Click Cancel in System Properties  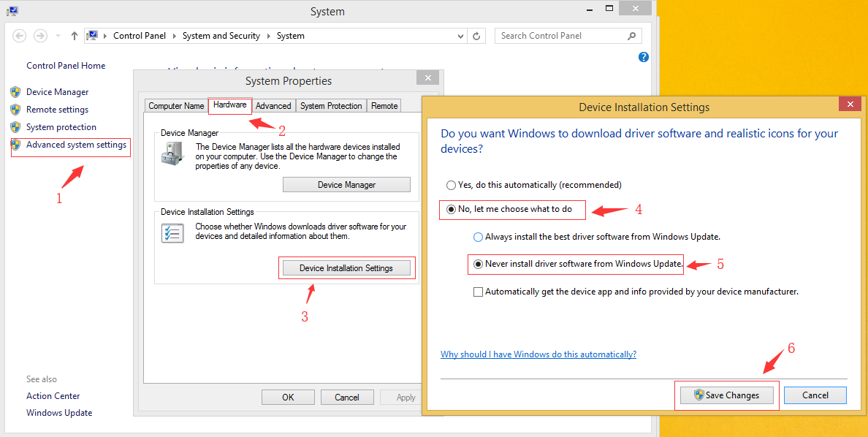[x=347, y=397]
